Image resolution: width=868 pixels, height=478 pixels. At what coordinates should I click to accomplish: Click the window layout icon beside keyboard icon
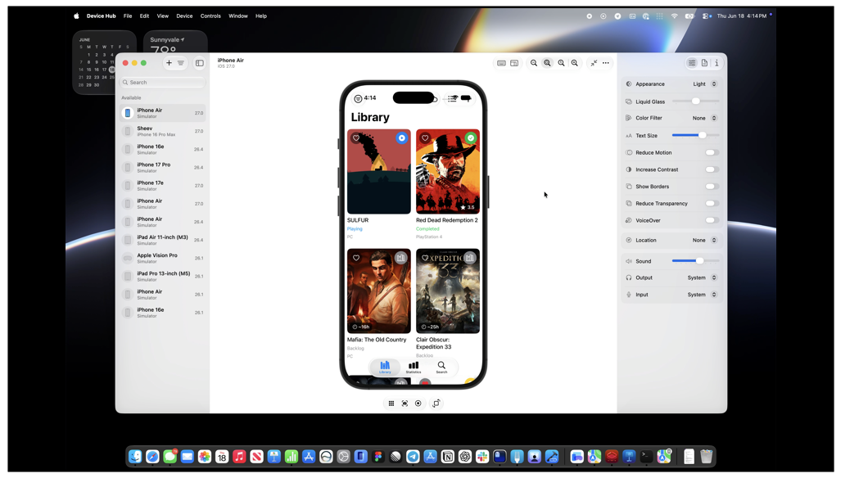coord(514,63)
